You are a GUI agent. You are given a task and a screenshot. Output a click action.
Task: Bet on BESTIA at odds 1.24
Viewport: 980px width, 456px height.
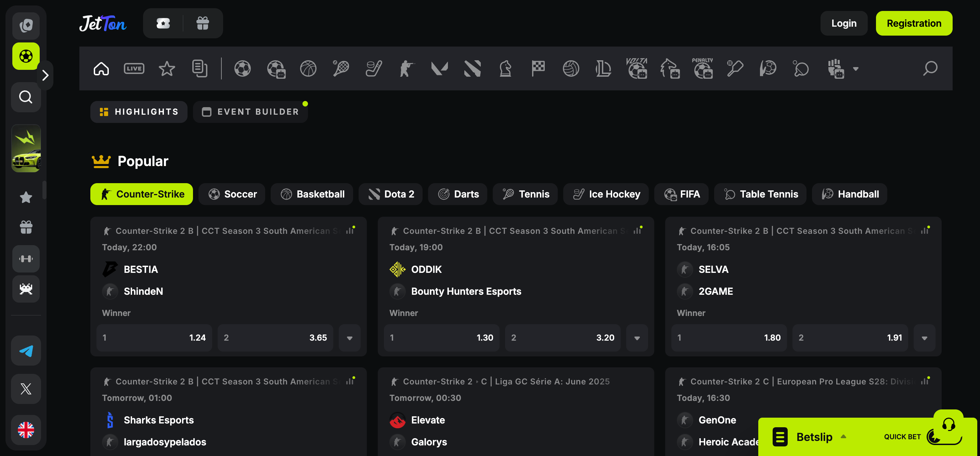coord(154,338)
